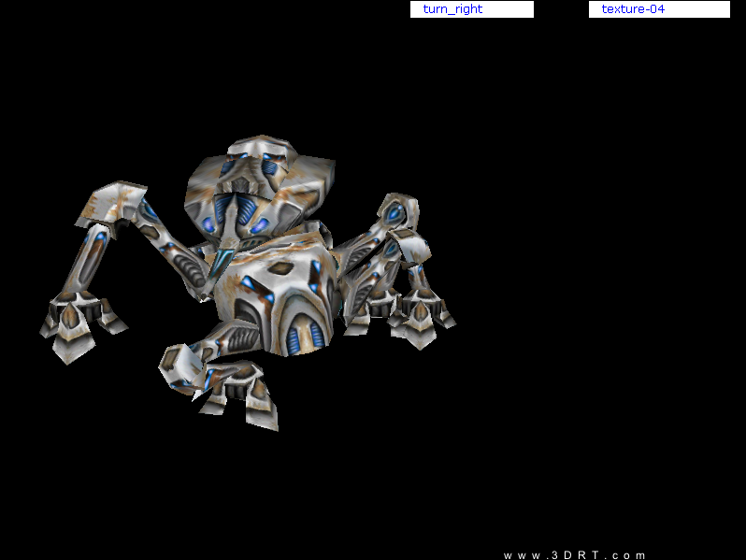Open the turn_right animation dropdown
This screenshot has width=746, height=560.
(x=472, y=9)
